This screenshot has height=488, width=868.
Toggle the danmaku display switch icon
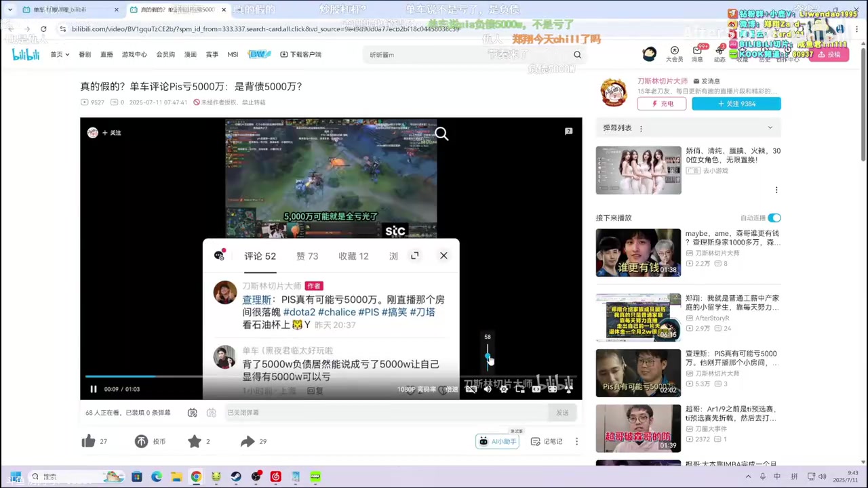(x=193, y=412)
